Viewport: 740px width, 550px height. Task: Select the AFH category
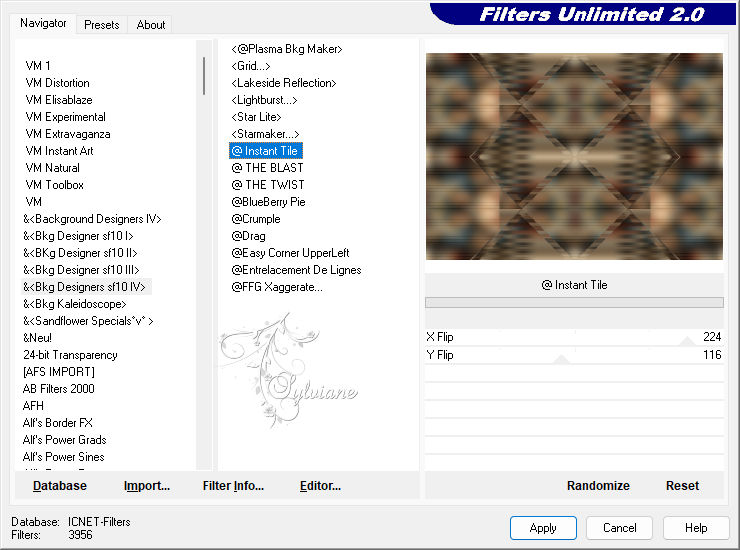click(x=33, y=406)
